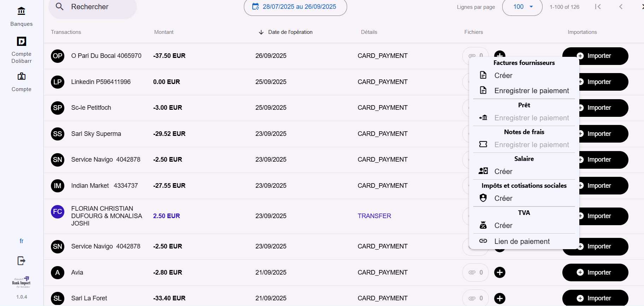Sort by Date de l'opération column
The image size is (644, 306).
[x=290, y=32]
